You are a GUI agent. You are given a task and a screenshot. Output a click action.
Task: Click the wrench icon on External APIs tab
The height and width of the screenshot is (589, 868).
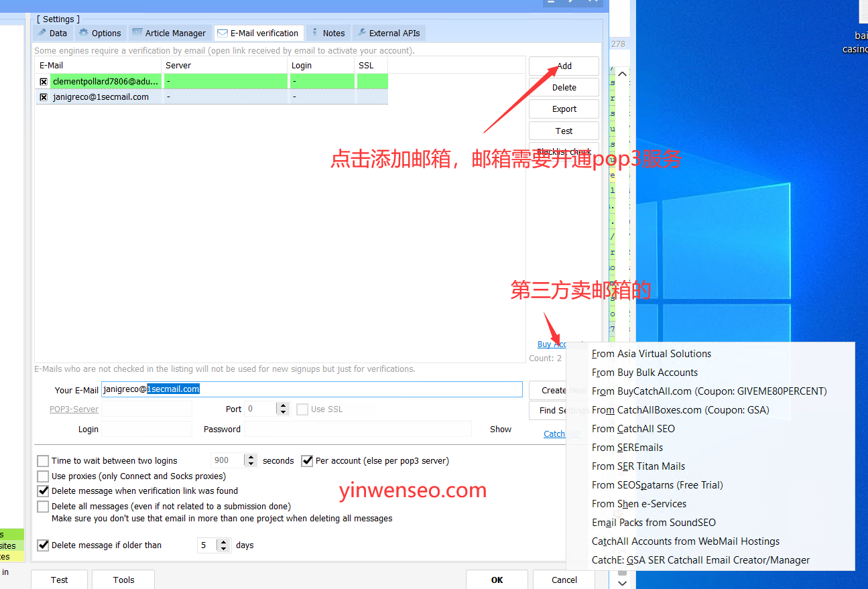[x=362, y=32]
